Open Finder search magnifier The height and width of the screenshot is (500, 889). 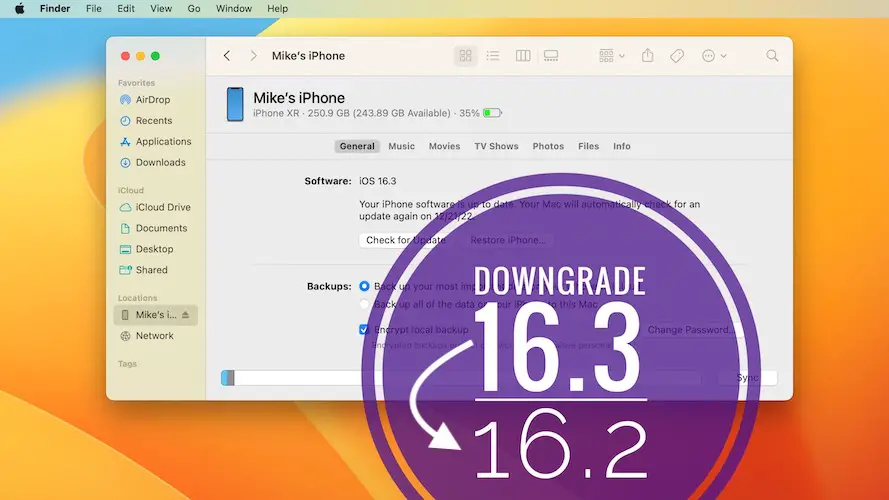point(772,56)
